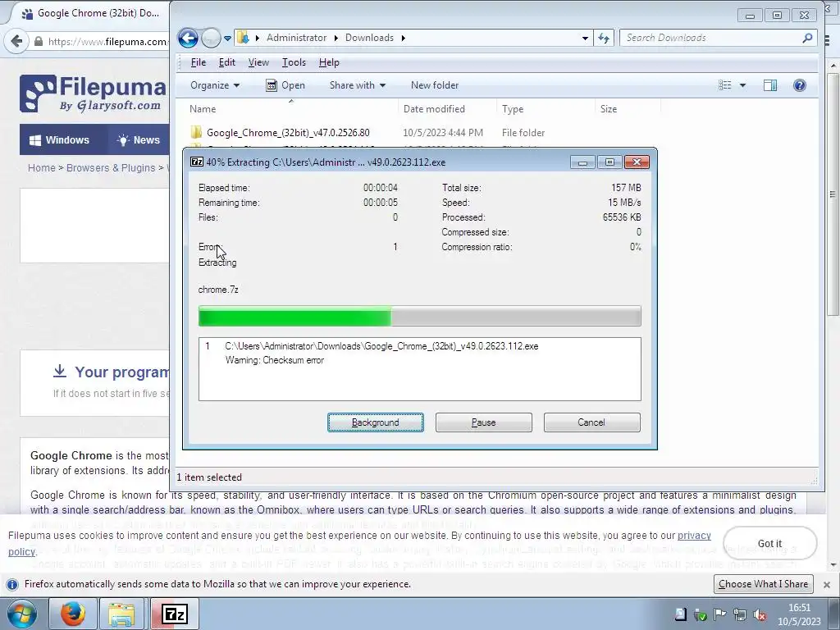Click the Firefox taskbar icon

[73, 614]
